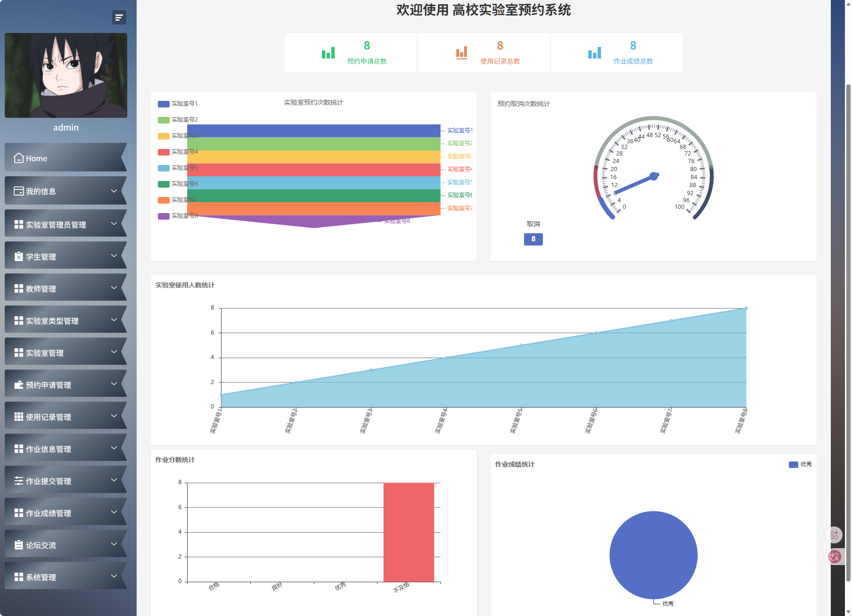Click the 学生管理 clipboard icon
Image resolution: width=852 pixels, height=616 pixels.
point(19,256)
